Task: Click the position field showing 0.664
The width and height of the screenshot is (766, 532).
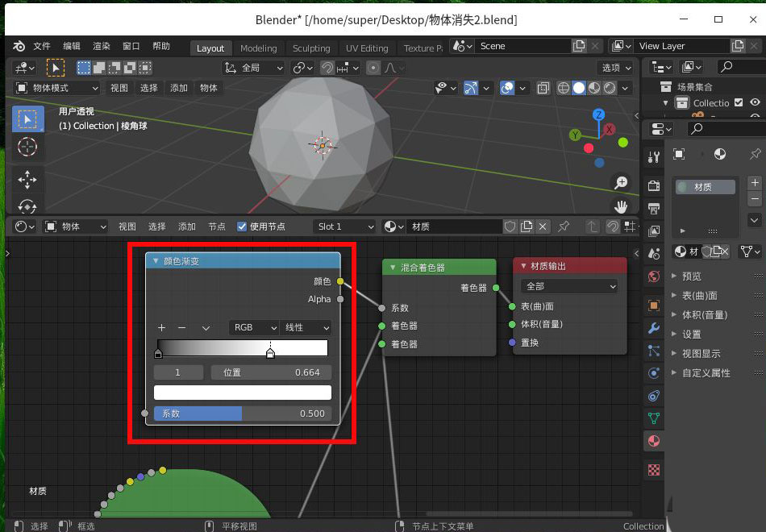Action: pyautogui.click(x=271, y=372)
